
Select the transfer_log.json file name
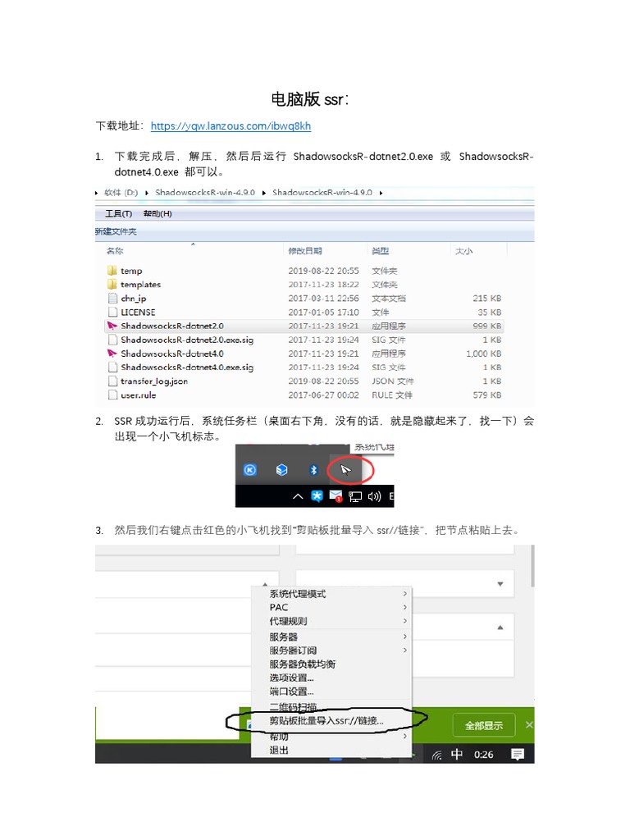[153, 381]
